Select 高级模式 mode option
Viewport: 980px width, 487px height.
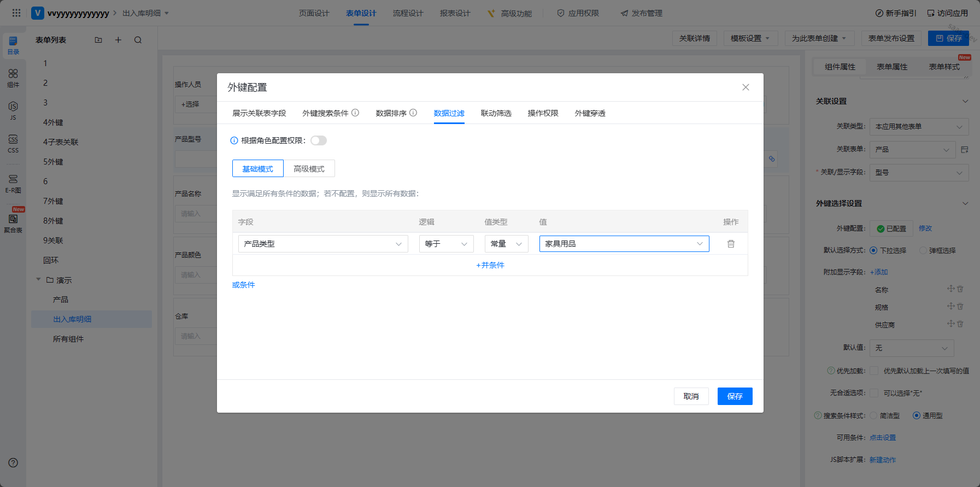point(309,169)
